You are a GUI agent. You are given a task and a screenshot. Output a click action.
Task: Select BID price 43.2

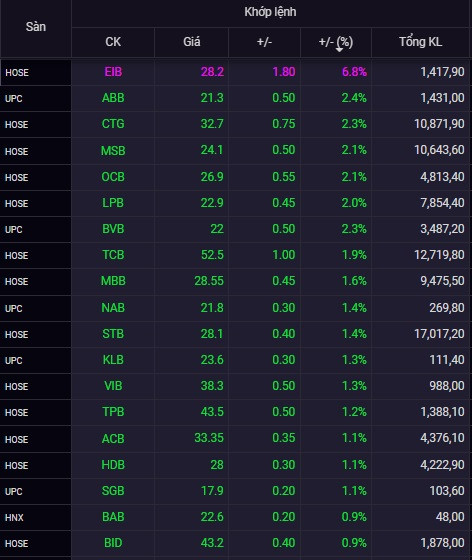coord(212,543)
